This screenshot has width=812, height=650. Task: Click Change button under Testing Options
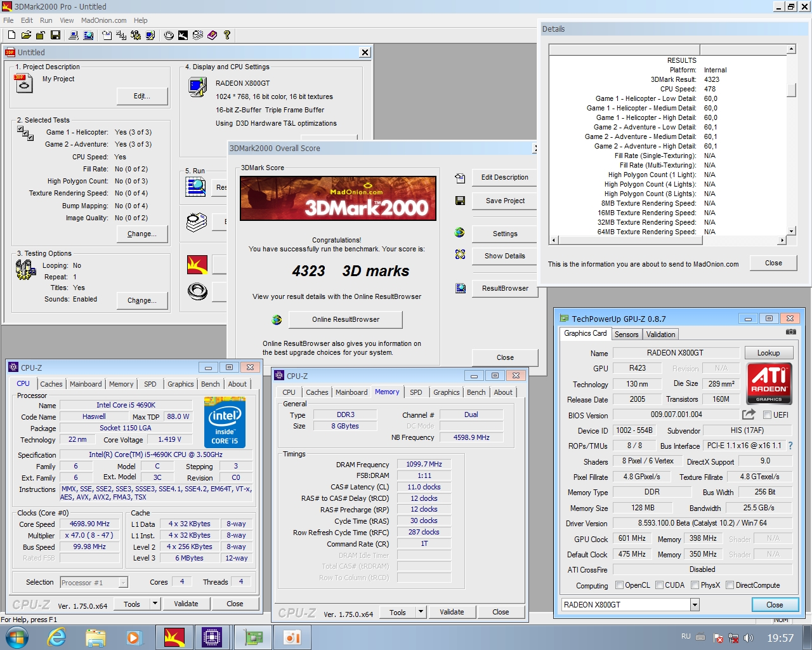click(142, 300)
